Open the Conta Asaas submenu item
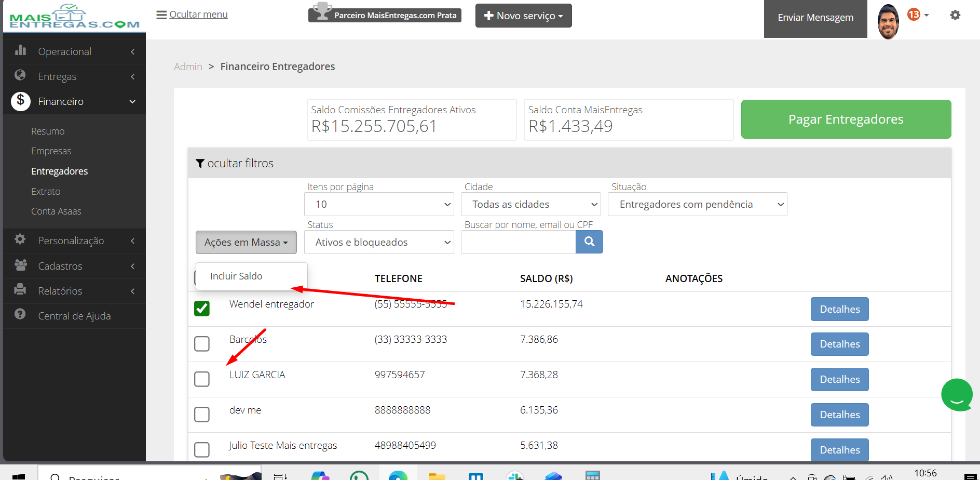The height and width of the screenshot is (480, 980). click(56, 211)
